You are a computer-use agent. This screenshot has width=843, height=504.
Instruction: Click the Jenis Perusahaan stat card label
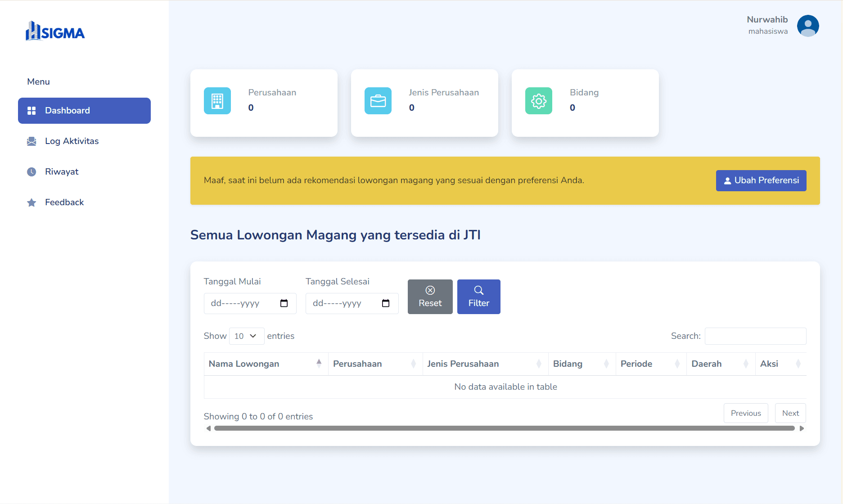pyautogui.click(x=444, y=92)
